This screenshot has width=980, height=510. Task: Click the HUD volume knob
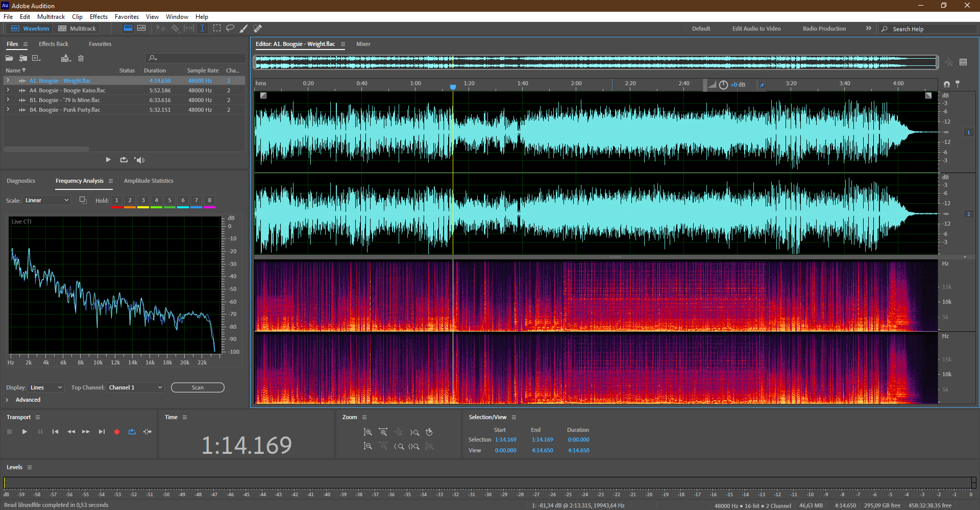pos(723,85)
